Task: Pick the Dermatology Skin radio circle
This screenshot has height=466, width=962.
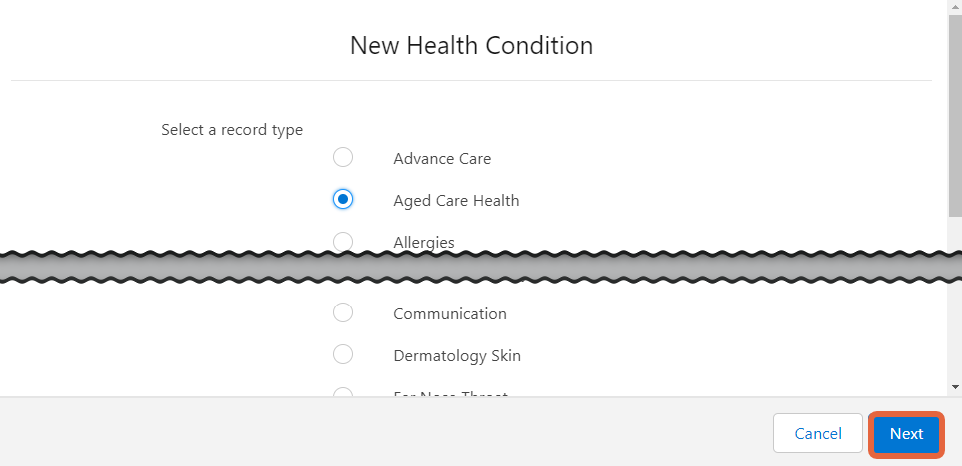Action: (343, 354)
